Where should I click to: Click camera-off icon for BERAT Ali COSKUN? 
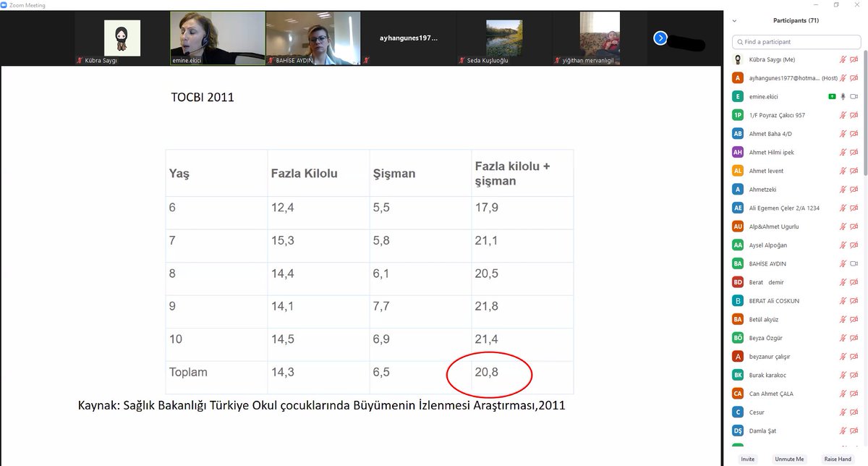[x=854, y=300]
